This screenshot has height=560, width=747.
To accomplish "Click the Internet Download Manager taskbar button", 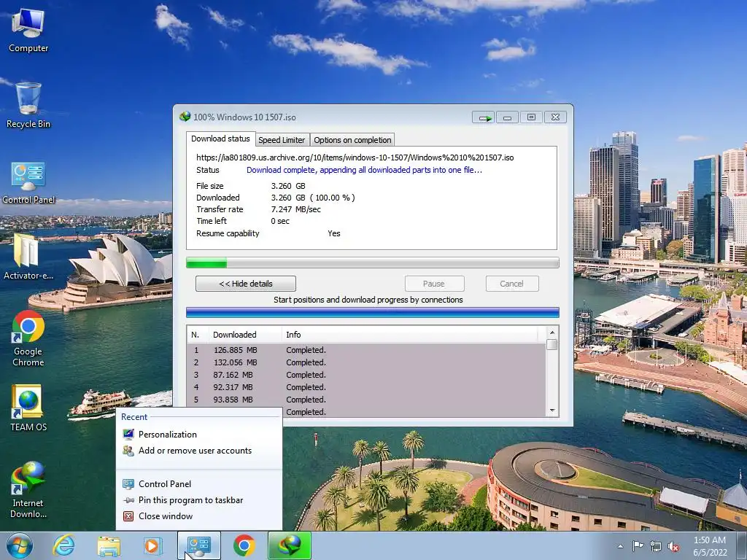I will (x=289, y=545).
